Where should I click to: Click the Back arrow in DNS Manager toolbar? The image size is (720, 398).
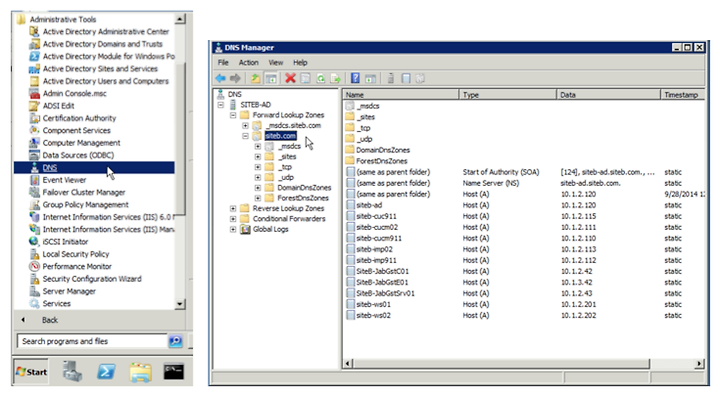pos(221,78)
